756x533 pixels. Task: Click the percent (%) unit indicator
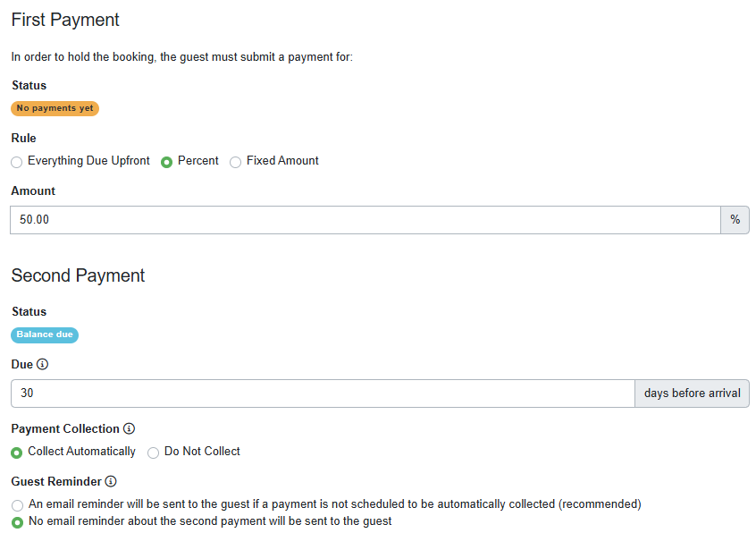735,219
